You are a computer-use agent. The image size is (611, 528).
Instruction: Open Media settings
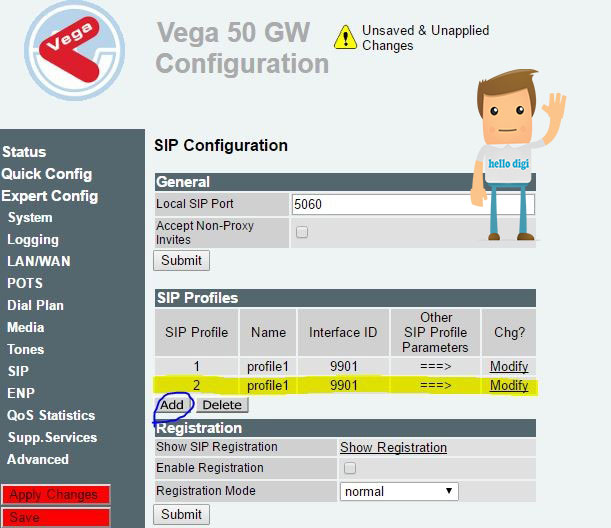click(x=26, y=327)
